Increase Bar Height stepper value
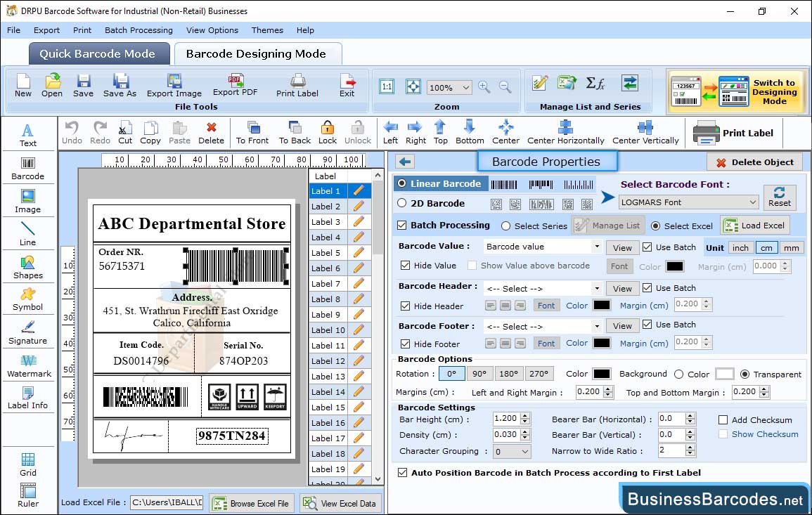This screenshot has width=812, height=515. (x=526, y=416)
